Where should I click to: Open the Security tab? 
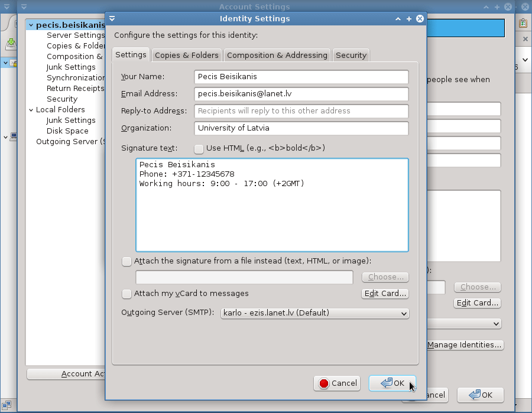[351, 56]
